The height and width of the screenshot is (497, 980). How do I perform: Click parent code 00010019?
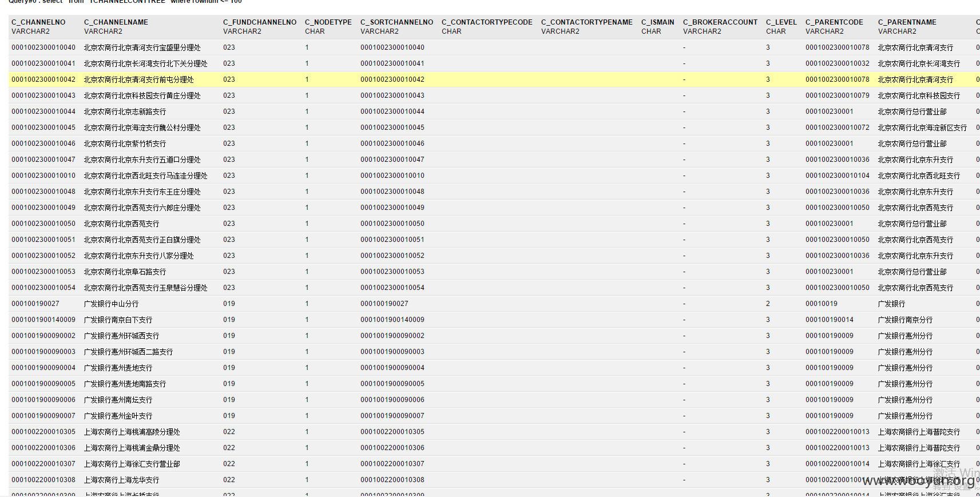click(x=822, y=304)
